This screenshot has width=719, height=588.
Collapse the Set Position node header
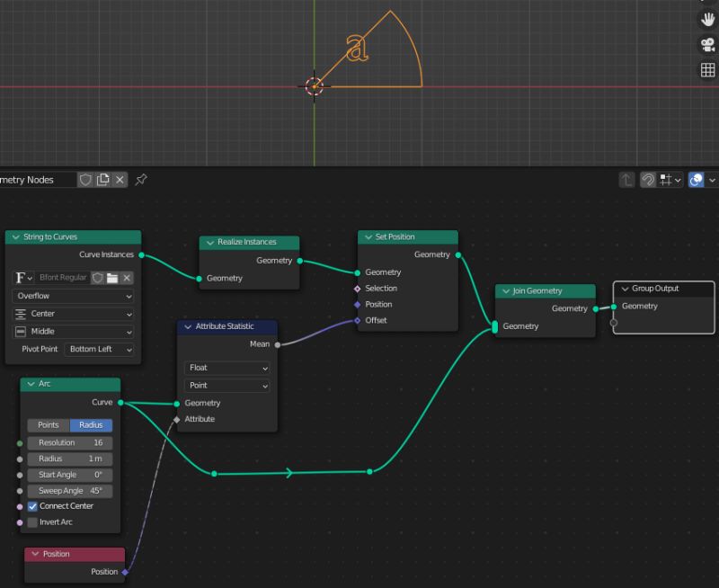[x=371, y=236]
